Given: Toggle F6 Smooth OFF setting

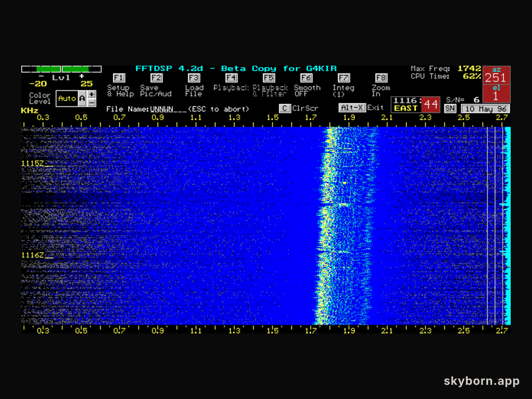Looking at the screenshot, I should (x=306, y=78).
